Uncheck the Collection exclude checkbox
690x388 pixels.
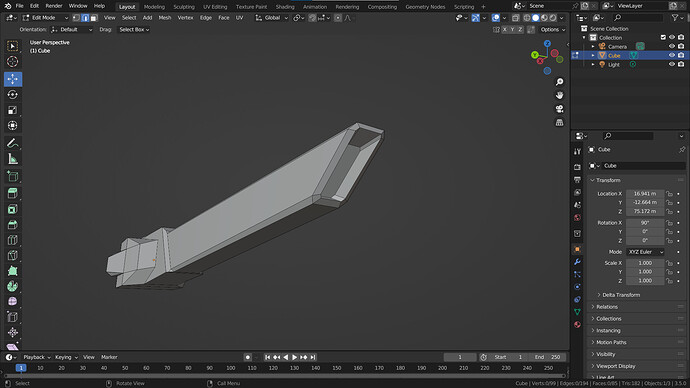[663, 37]
